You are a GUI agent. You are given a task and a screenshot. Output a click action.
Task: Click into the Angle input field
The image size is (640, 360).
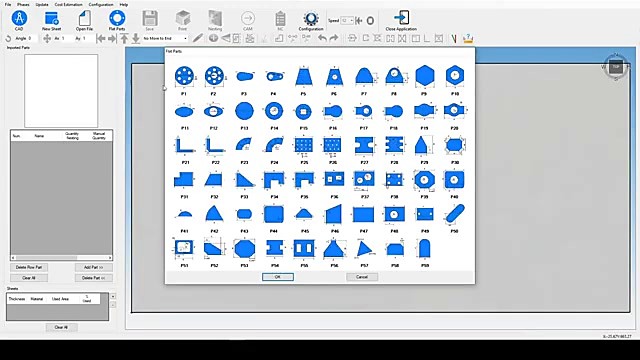pyautogui.click(x=32, y=38)
